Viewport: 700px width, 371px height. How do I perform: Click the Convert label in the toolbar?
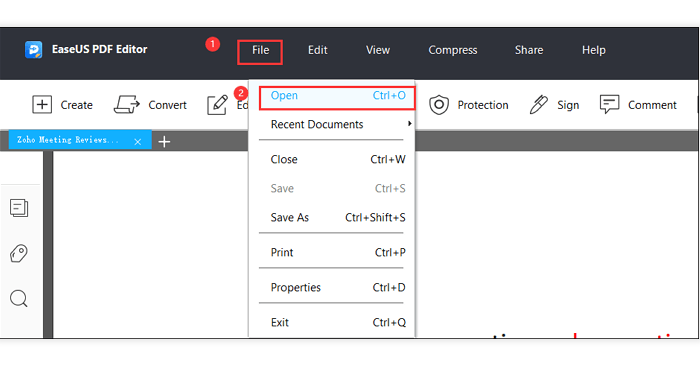[x=167, y=105]
